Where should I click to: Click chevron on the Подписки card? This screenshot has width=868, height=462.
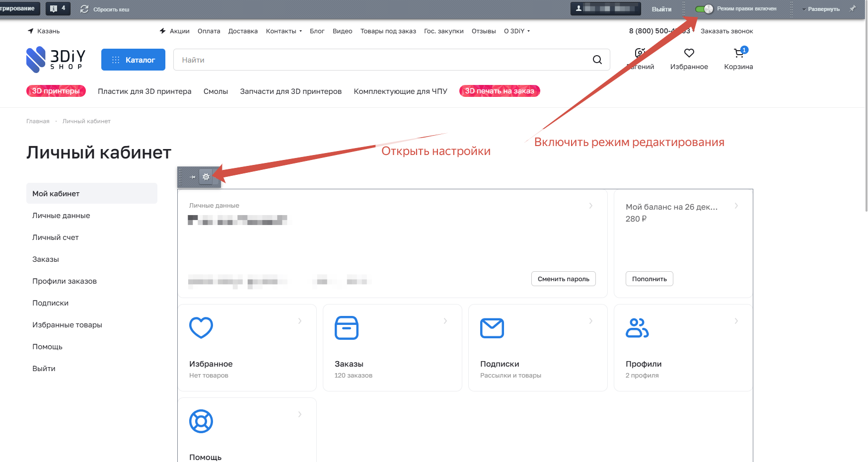coord(591,321)
